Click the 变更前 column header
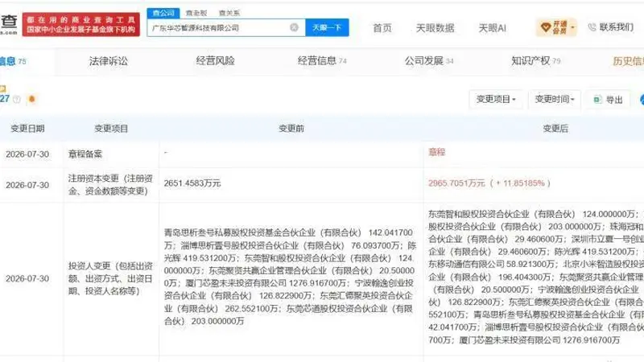The height and width of the screenshot is (362, 644). pos(291,129)
